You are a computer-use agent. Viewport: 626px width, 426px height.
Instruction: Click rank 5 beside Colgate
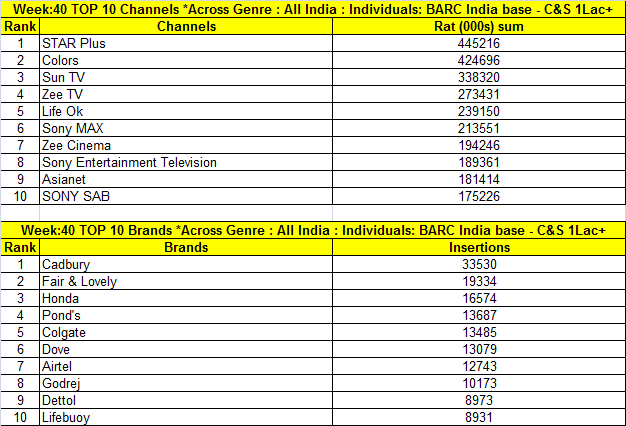click(x=20, y=332)
